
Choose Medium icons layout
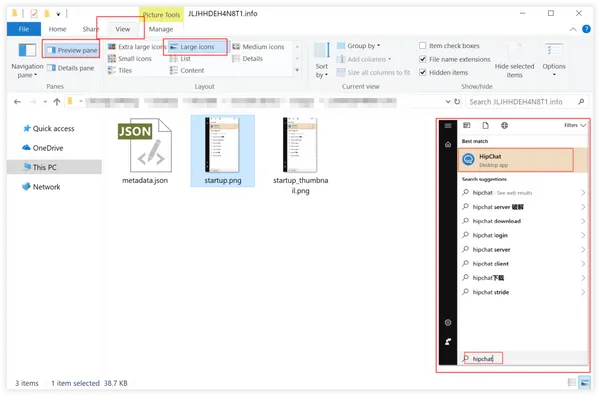tap(259, 47)
